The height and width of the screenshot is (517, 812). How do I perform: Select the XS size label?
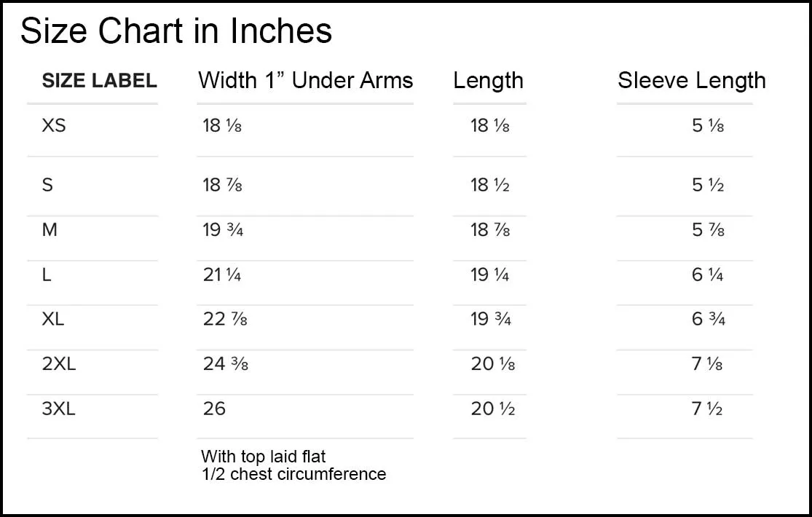(x=54, y=125)
